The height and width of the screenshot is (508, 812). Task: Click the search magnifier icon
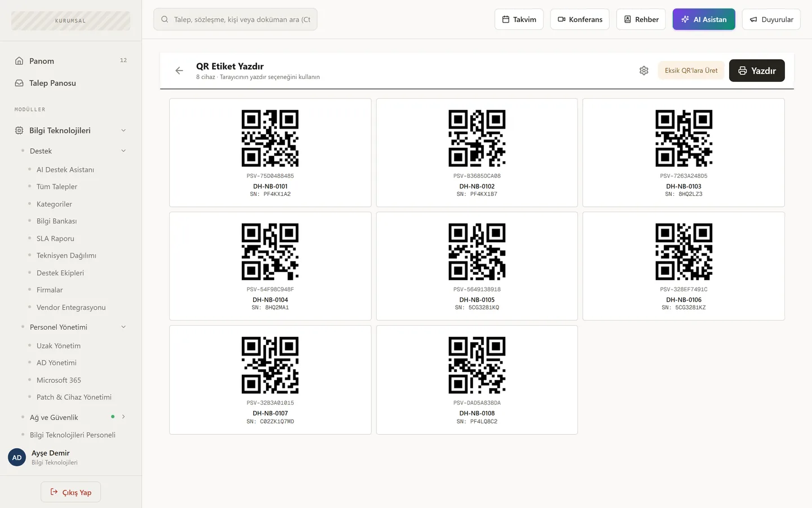[x=165, y=19]
